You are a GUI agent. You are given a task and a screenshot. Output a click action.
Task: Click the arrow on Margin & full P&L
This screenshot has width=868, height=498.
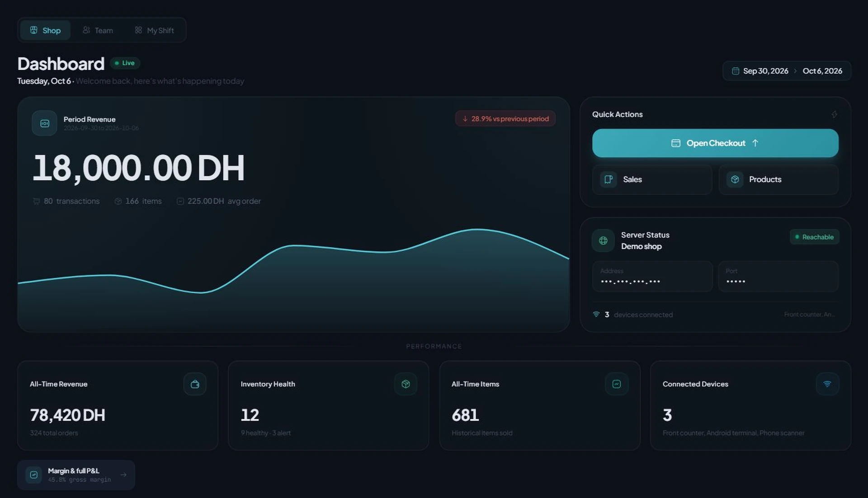(123, 475)
